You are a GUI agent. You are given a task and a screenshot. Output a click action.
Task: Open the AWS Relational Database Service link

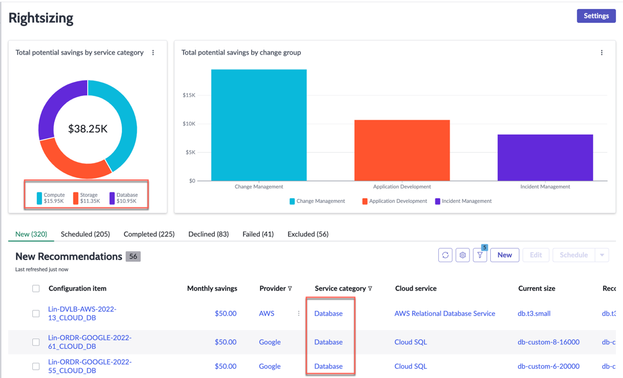(x=445, y=314)
